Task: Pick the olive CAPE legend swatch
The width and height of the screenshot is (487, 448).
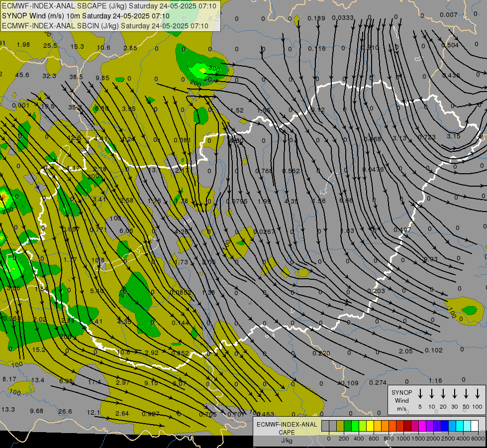Action: point(340,426)
